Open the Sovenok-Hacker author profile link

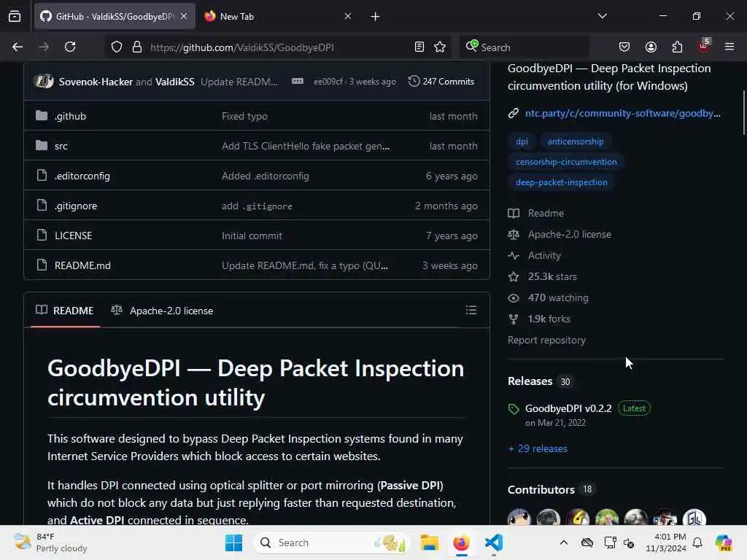pyautogui.click(x=96, y=82)
